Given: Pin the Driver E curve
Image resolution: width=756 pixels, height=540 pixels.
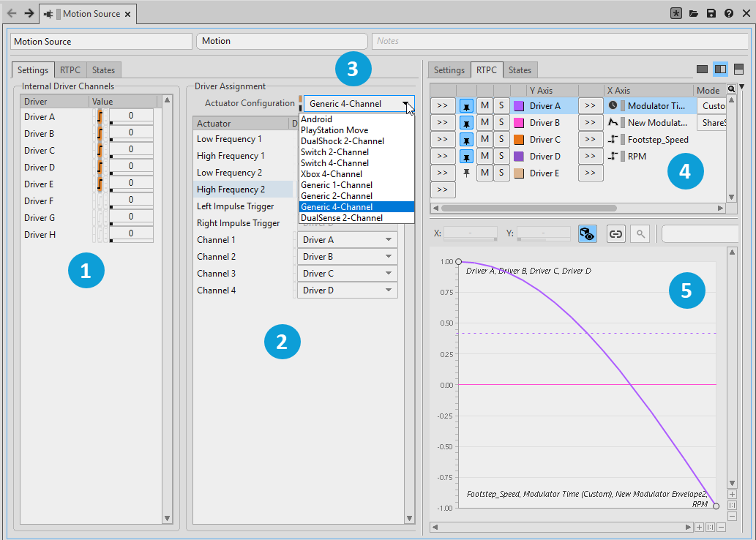Looking at the screenshot, I should 466,173.
